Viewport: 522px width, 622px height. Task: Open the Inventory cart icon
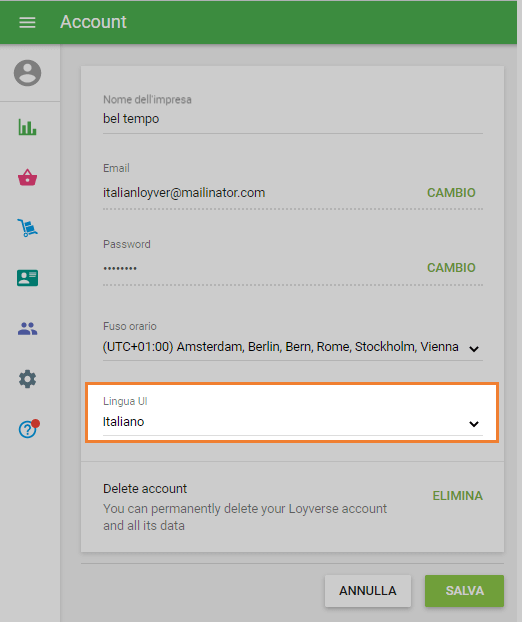tap(27, 228)
